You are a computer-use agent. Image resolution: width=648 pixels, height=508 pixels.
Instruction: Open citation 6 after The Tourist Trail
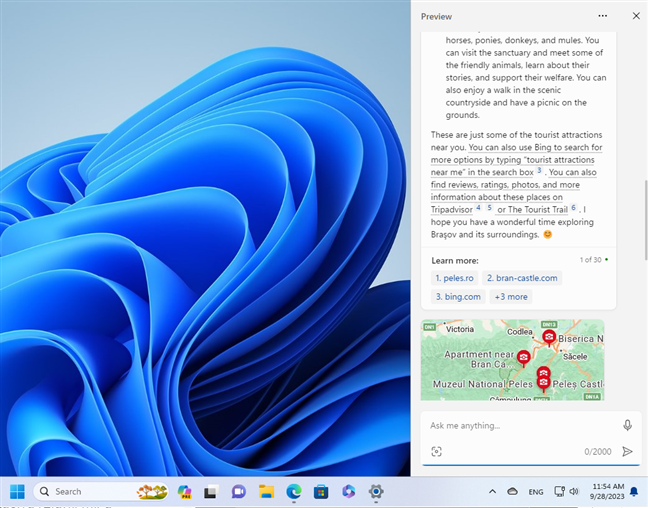click(x=573, y=207)
